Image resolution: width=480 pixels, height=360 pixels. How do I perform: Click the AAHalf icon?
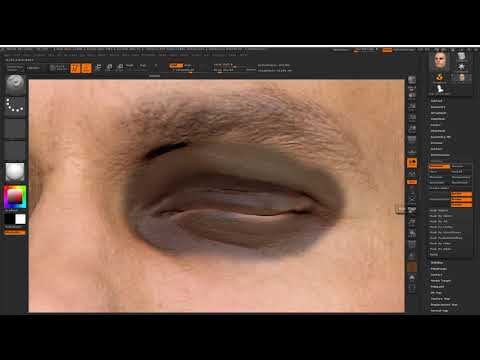(x=412, y=128)
